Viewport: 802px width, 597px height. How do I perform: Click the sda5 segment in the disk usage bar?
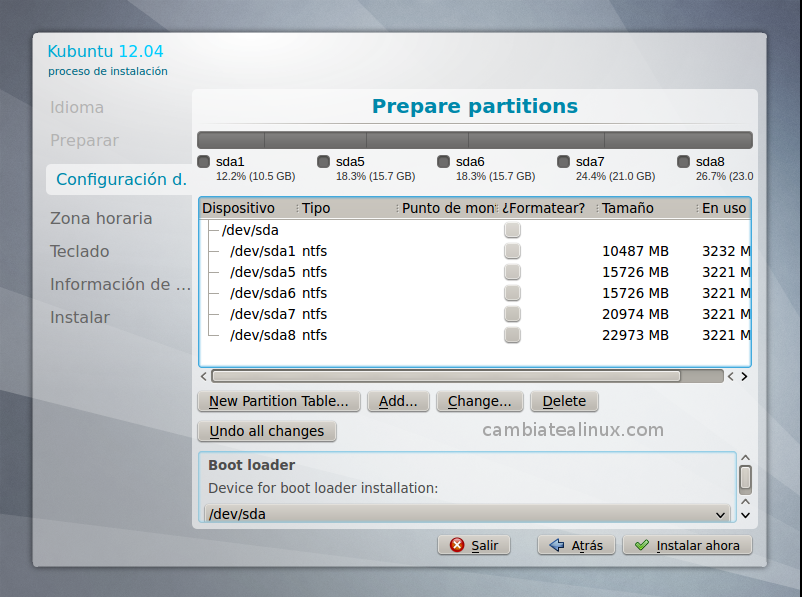pyautogui.click(x=315, y=140)
